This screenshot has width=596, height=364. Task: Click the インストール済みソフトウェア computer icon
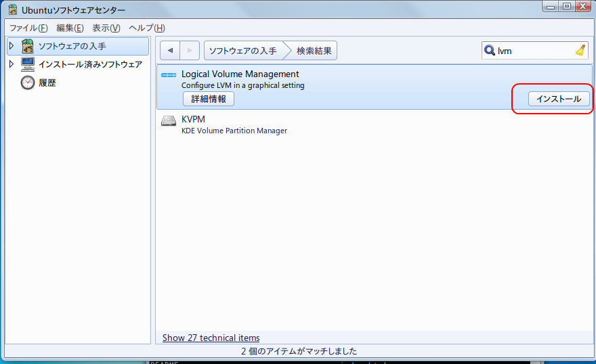[28, 64]
